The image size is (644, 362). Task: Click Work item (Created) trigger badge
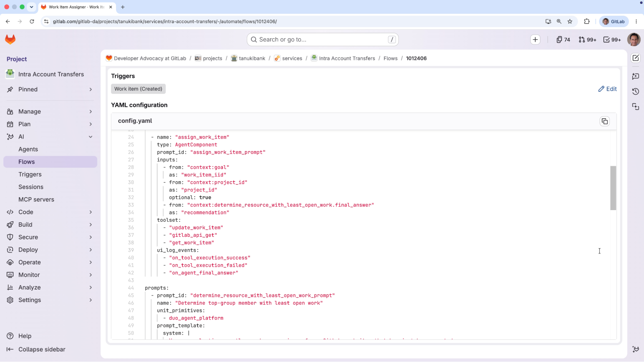138,89
